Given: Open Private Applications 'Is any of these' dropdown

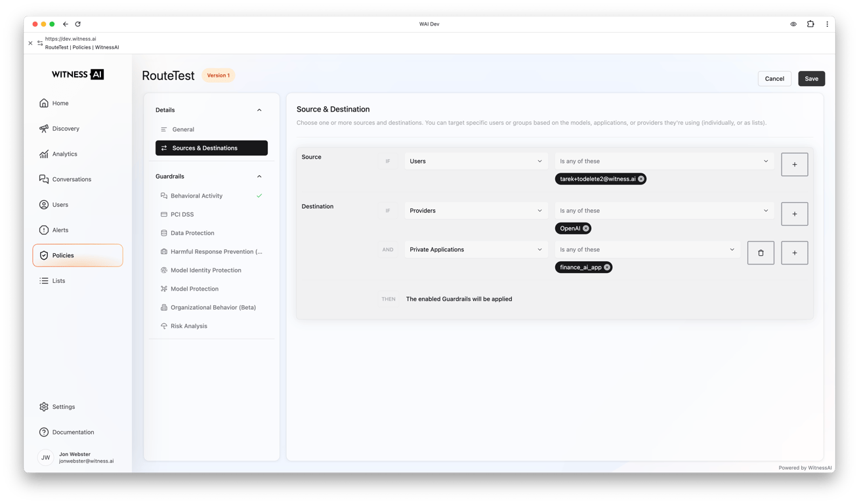Looking at the screenshot, I should tap(648, 249).
